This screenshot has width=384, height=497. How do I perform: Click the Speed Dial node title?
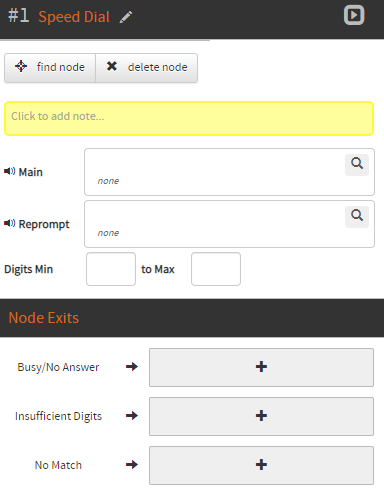tap(74, 17)
